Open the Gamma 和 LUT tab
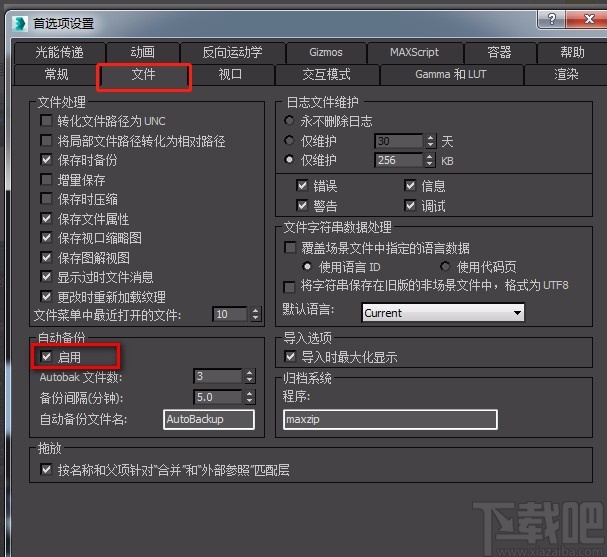The height and width of the screenshot is (557, 607). click(x=451, y=74)
